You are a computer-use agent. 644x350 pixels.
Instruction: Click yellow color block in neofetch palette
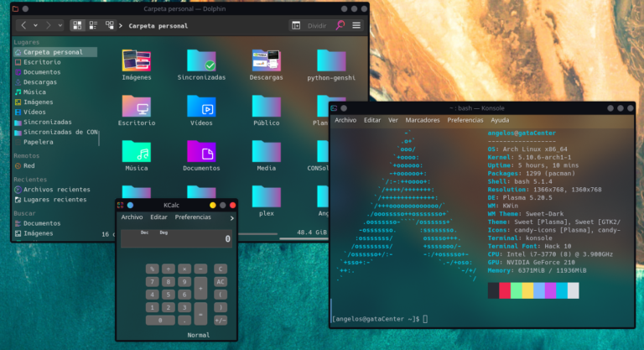(x=527, y=290)
